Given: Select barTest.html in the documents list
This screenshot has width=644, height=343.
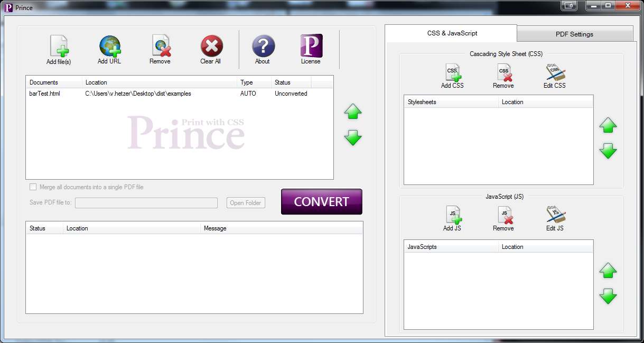Looking at the screenshot, I should tap(44, 94).
